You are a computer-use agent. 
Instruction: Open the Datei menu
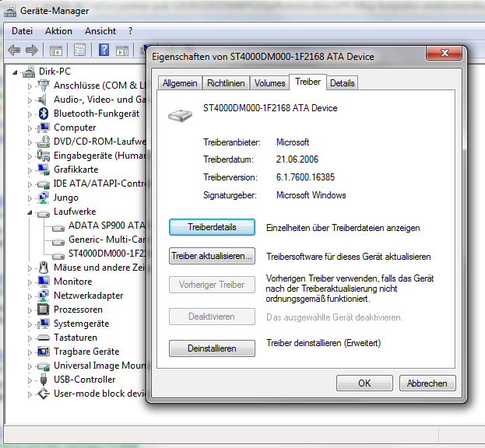pyautogui.click(x=22, y=31)
